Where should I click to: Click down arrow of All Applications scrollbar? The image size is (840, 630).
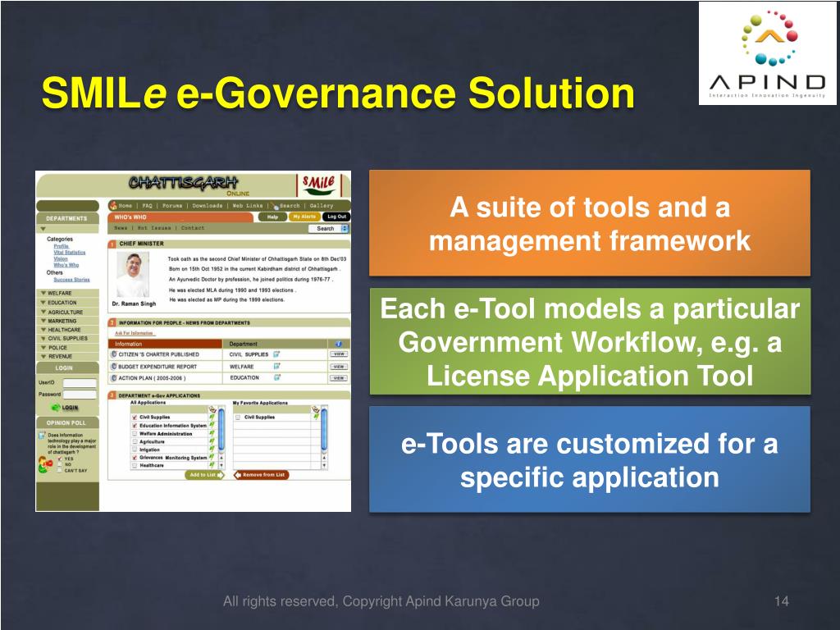221,465
